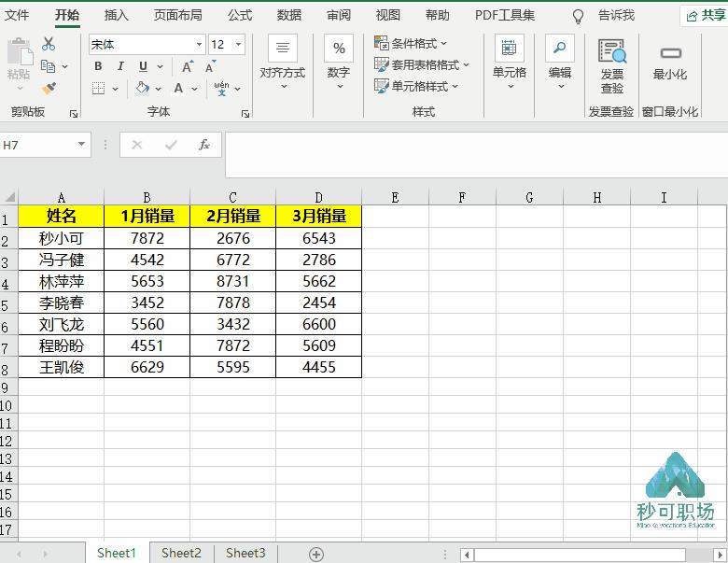Screen dimensions: 728x563
Task: Toggle Bold formatting
Action: pos(98,66)
